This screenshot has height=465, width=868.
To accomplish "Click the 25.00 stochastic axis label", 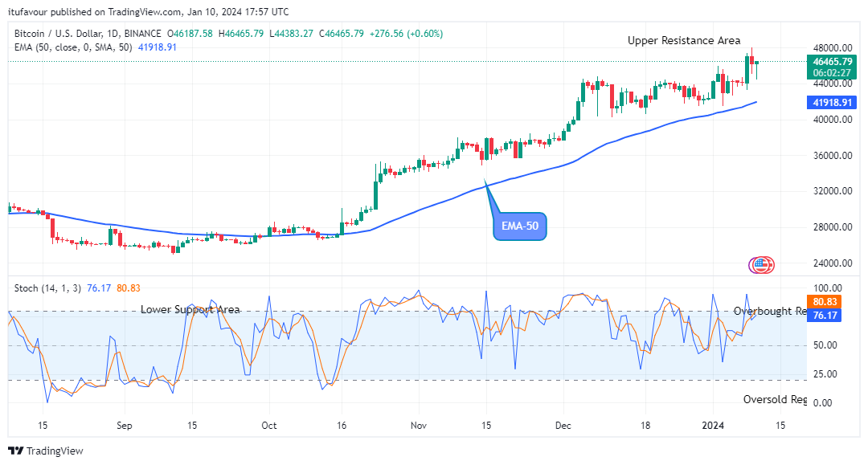I will (x=825, y=373).
